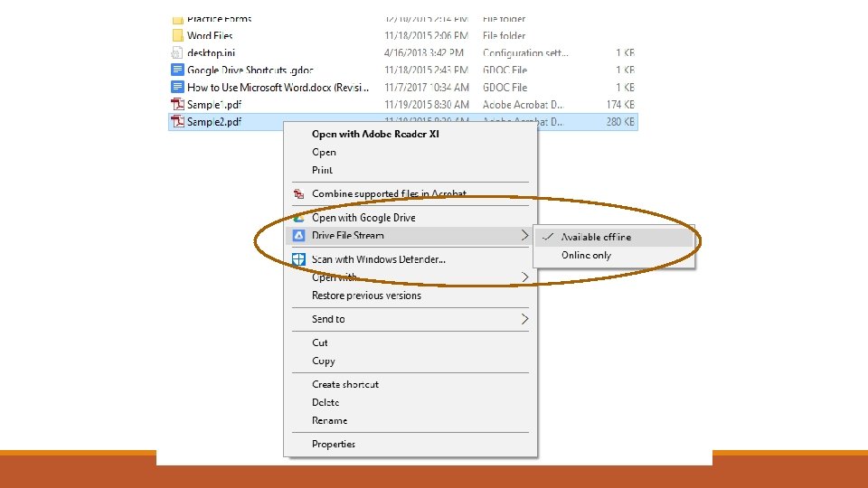
Task: Click the 11/18/2015 2:06 PM date cell
Action: (426, 35)
